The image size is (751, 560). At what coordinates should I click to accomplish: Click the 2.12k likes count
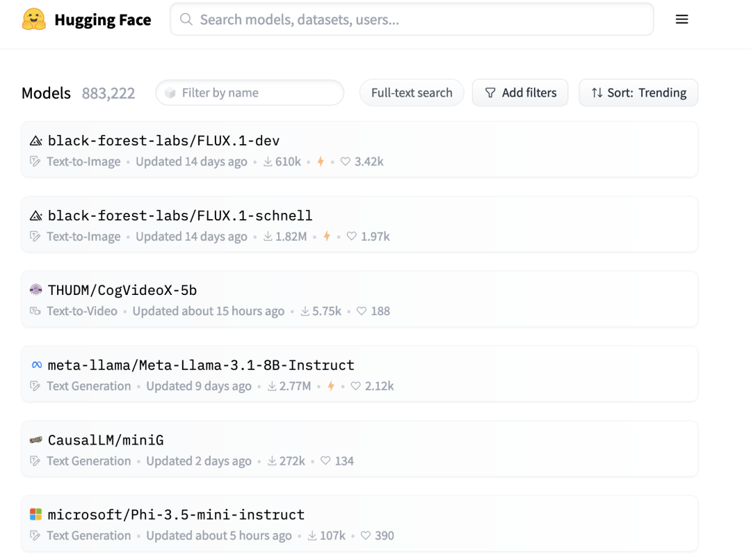pos(380,386)
